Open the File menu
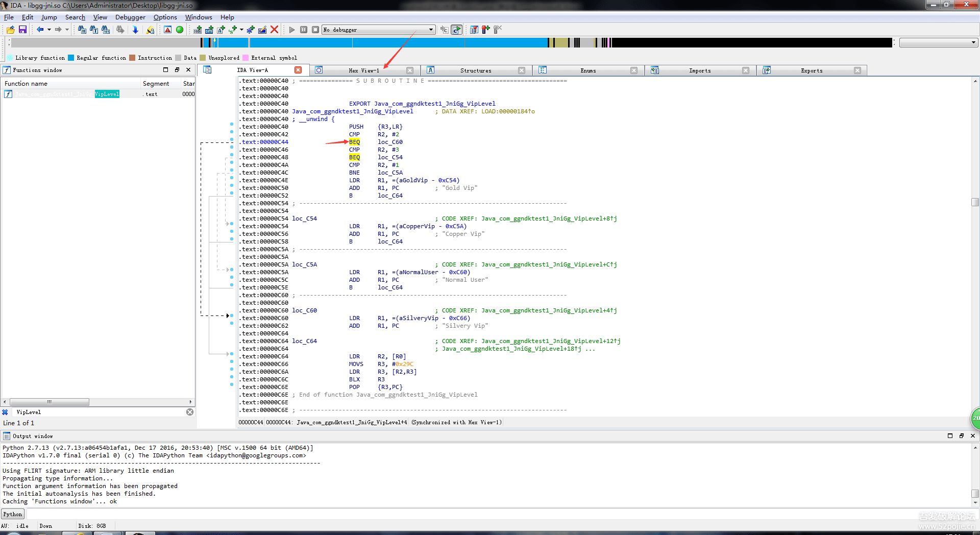The image size is (980, 535). pyautogui.click(x=9, y=17)
